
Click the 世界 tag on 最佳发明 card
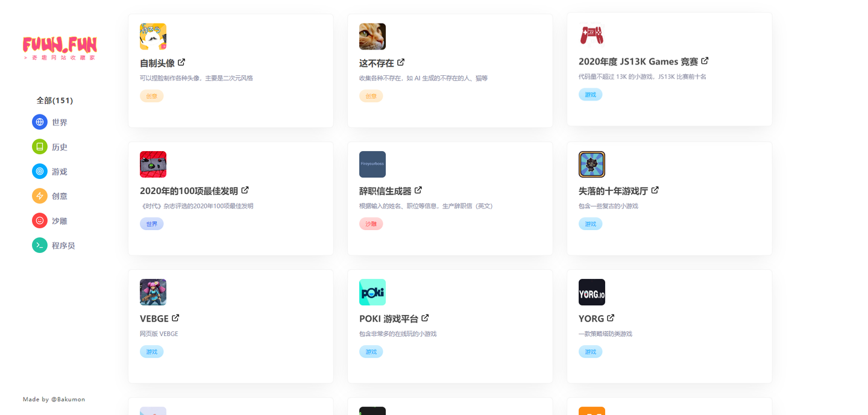152,223
